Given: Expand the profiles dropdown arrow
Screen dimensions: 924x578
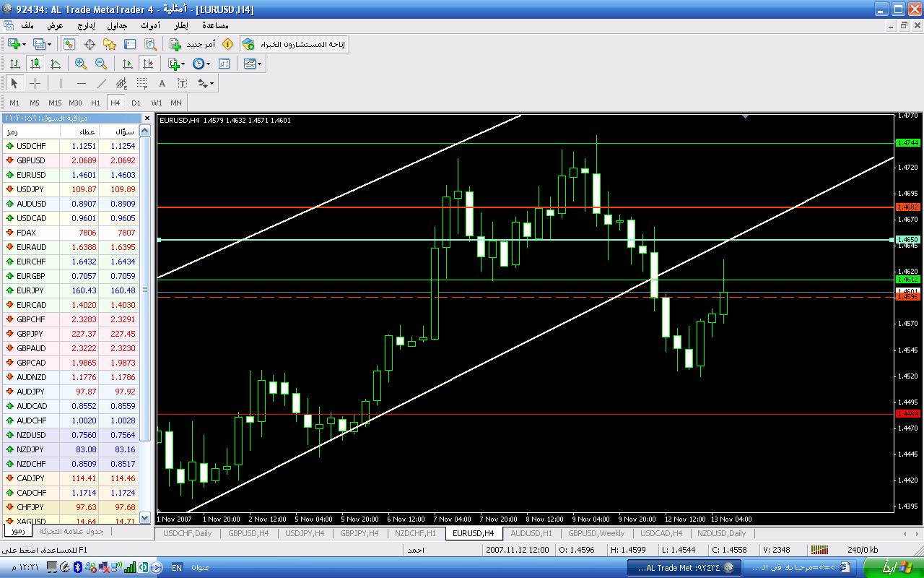Looking at the screenshot, I should point(50,44).
